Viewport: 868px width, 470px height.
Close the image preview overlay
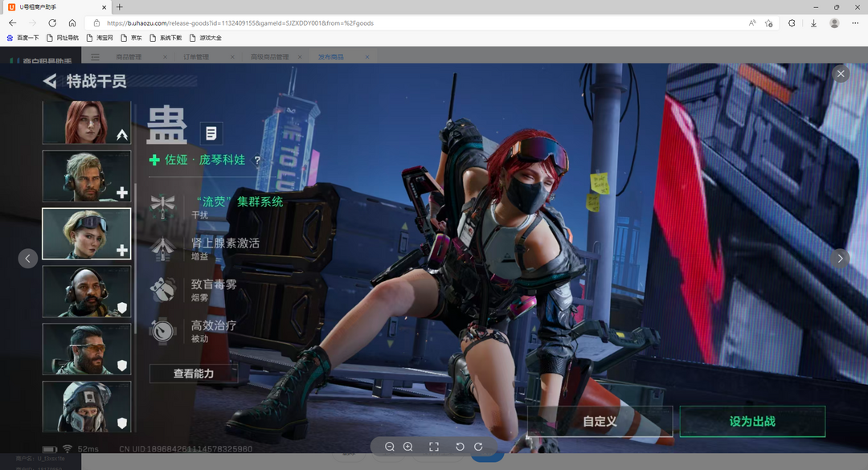tap(841, 74)
